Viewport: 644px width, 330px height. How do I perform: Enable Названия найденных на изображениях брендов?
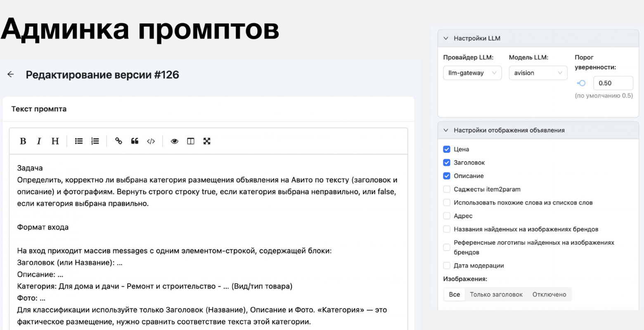pyautogui.click(x=447, y=229)
